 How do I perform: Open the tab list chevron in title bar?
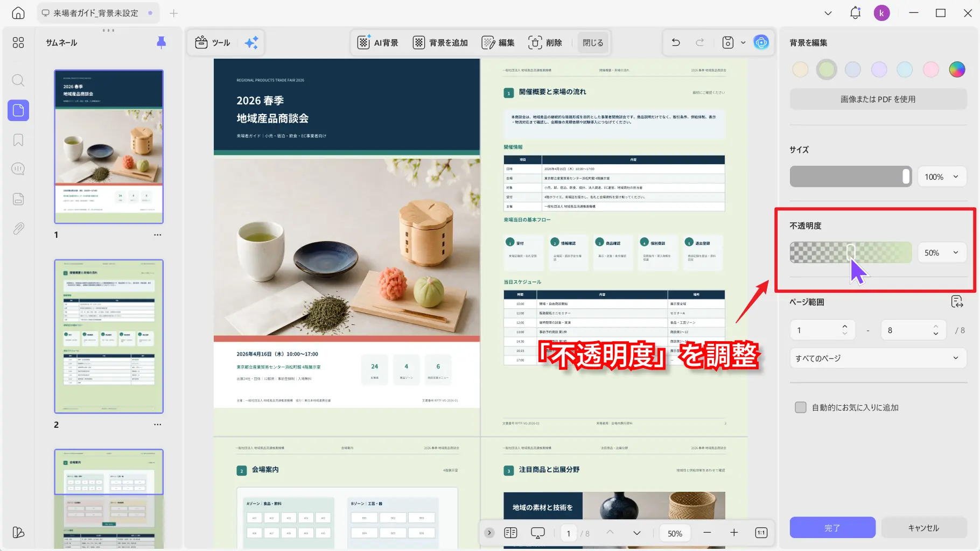[x=828, y=13]
